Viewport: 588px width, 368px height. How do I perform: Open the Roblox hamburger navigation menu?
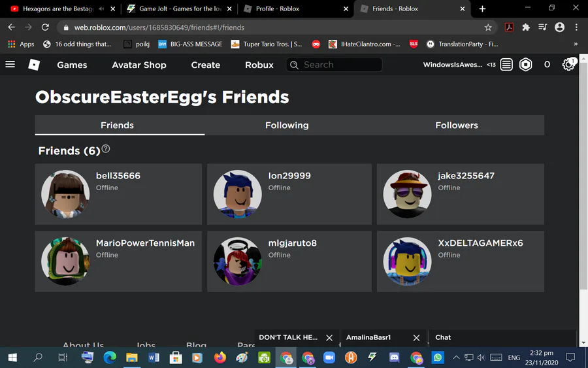point(10,65)
